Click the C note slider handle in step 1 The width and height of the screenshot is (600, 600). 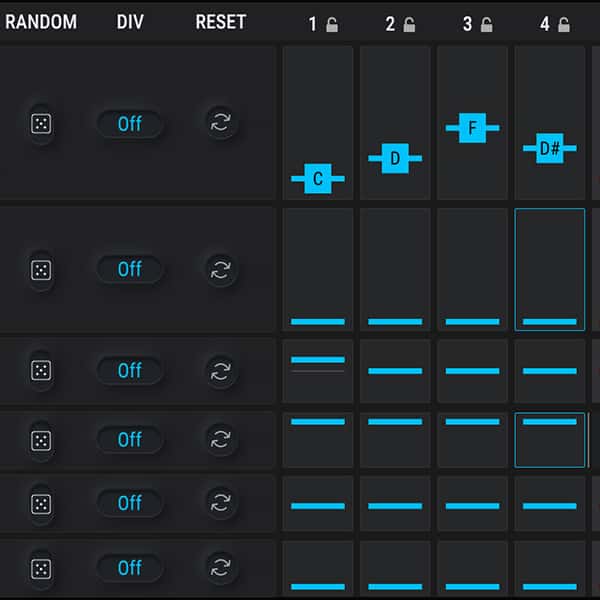coord(318,179)
